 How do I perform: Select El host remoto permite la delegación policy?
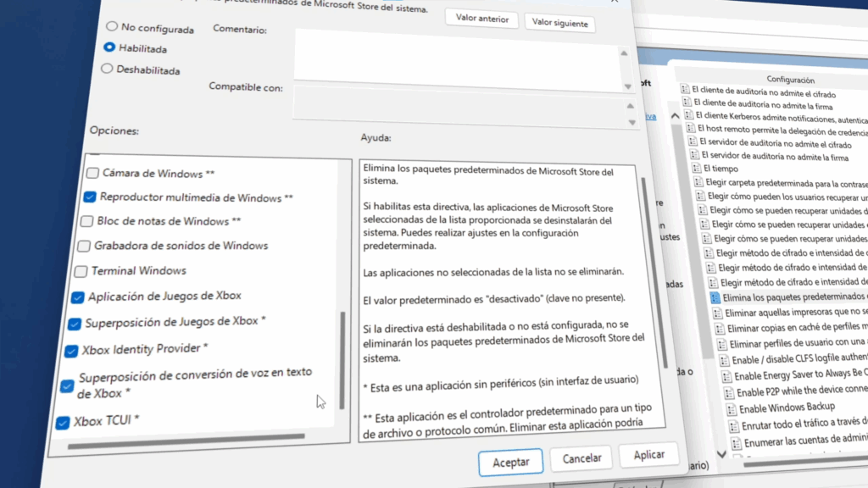point(782,130)
